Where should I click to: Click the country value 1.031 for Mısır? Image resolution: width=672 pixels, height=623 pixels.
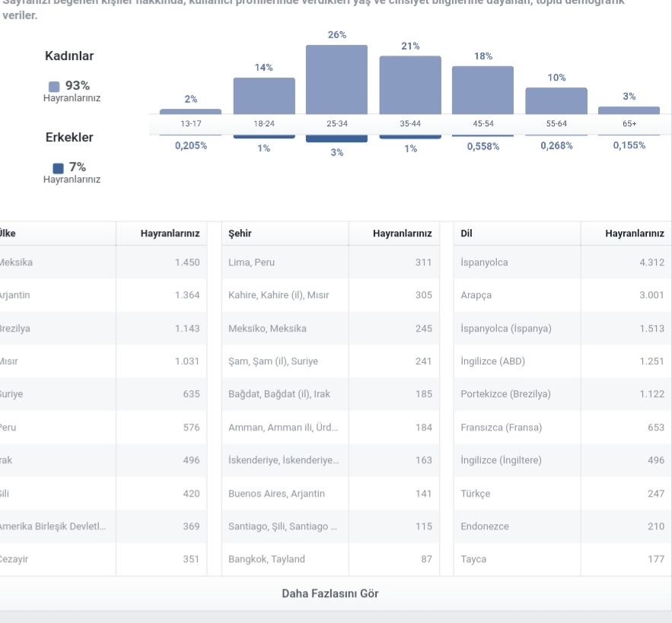[x=187, y=361]
